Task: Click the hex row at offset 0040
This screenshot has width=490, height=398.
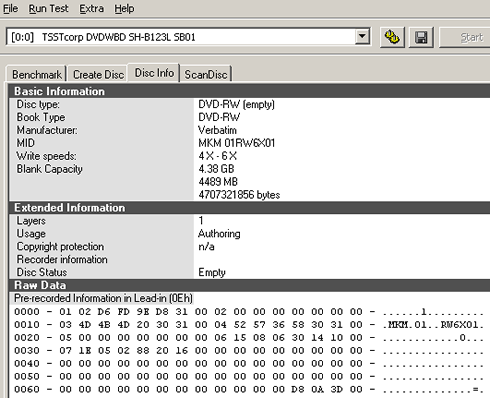Action: (249, 364)
